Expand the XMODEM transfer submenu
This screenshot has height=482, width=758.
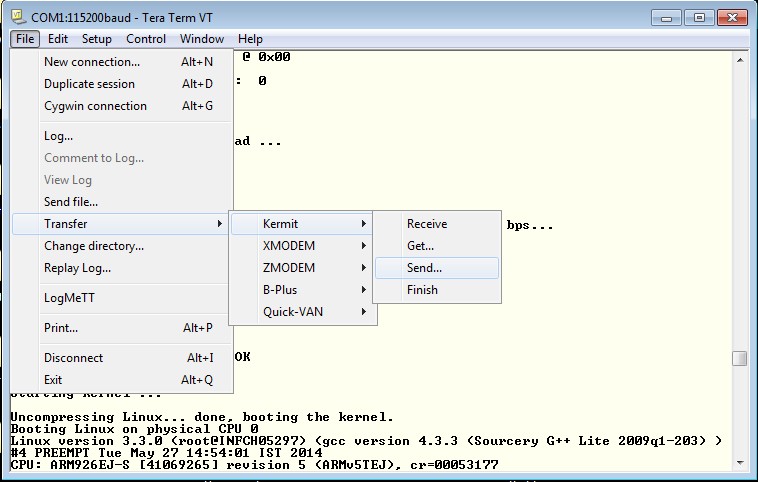[303, 246]
